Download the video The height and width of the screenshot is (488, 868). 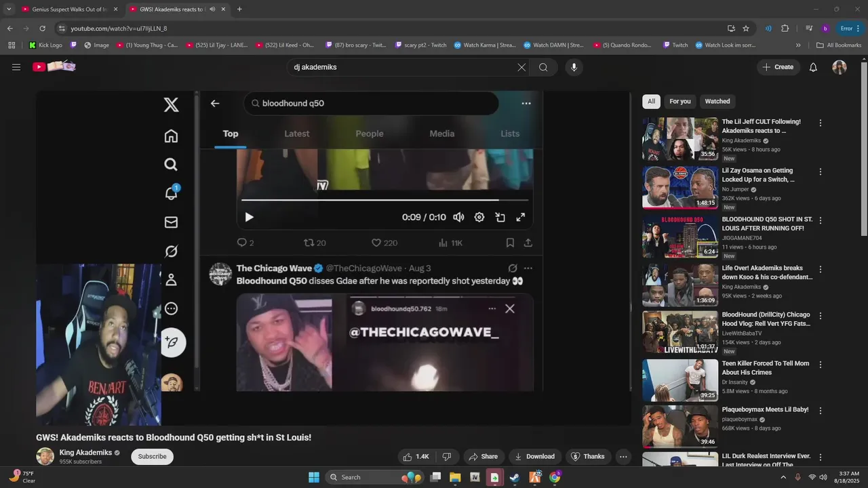534,457
